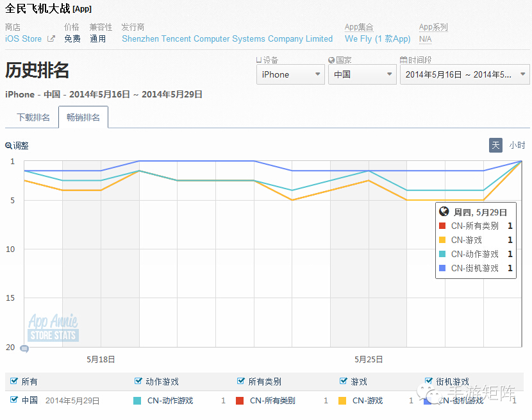Click the 调整 zoom link

21,146
